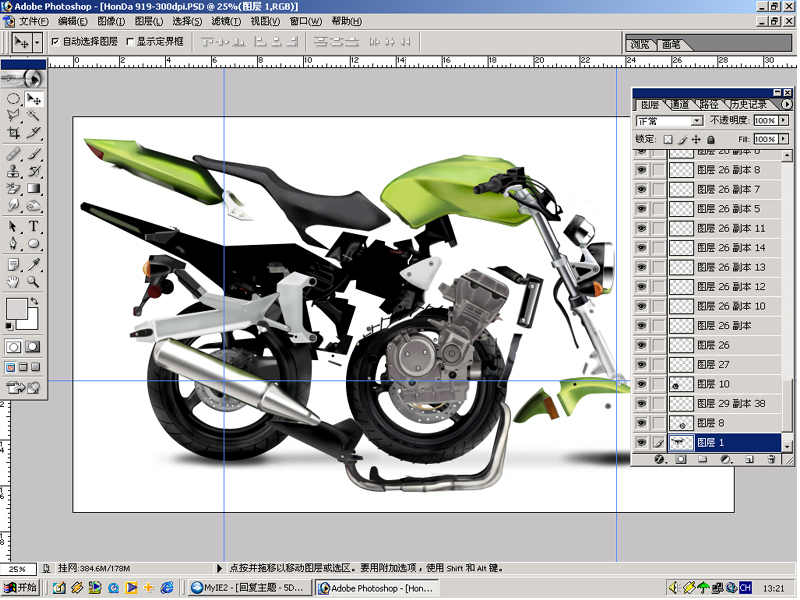
Task: Hide layer 图层 27
Action: tap(641, 364)
